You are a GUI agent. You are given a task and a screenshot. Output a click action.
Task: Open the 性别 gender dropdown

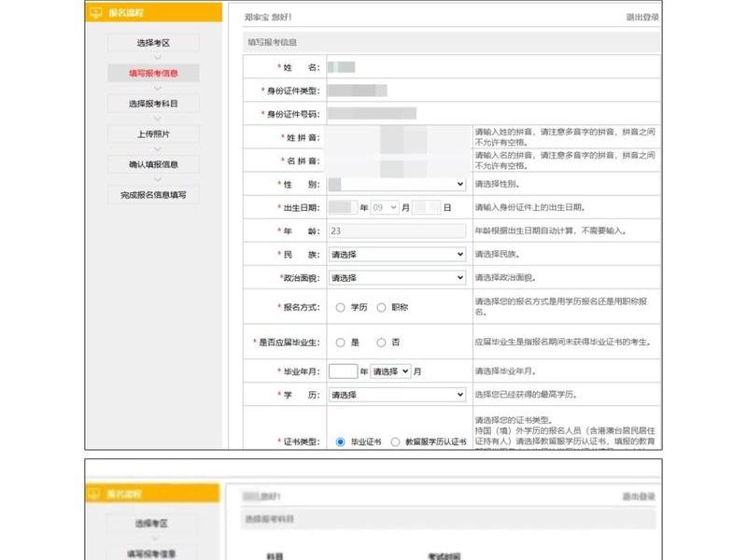pos(397,184)
